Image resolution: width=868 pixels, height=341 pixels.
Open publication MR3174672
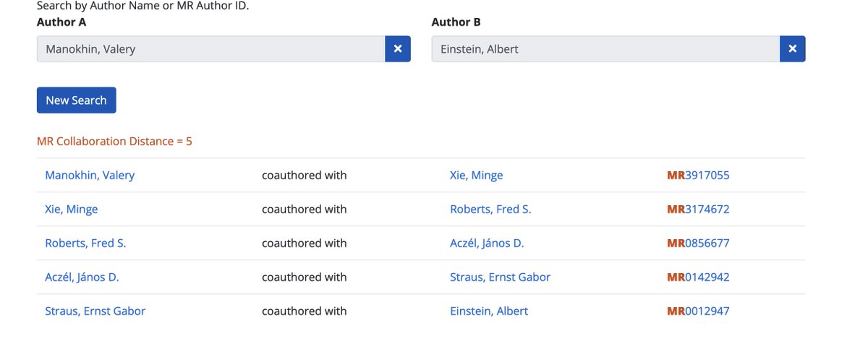(698, 209)
